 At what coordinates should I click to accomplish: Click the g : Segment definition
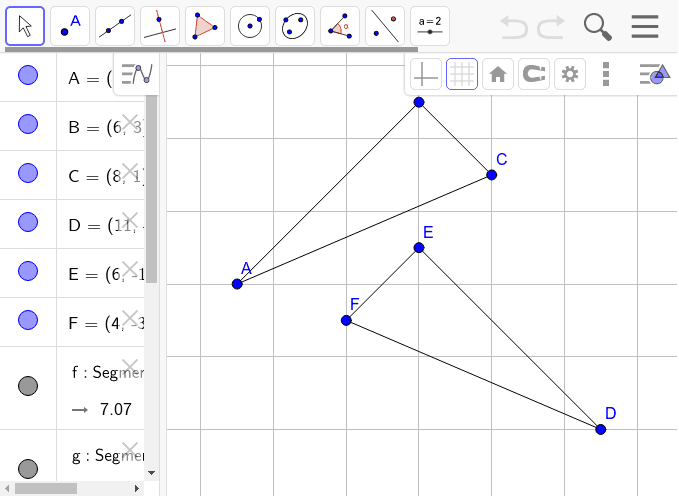107,456
